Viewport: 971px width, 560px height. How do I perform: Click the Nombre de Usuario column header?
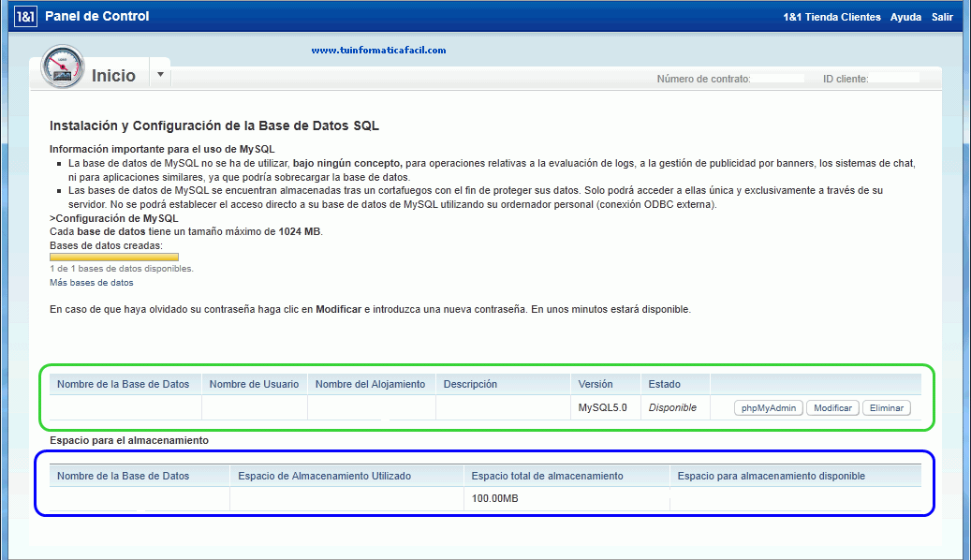click(x=254, y=384)
